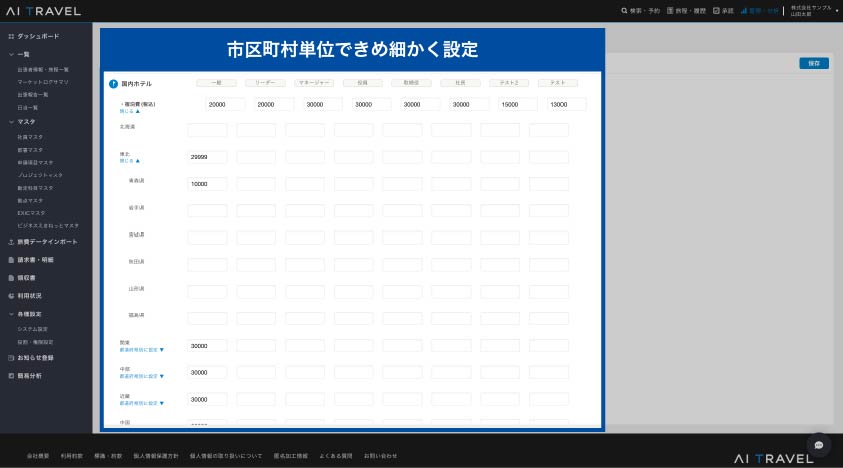Click the 宿泊費 field showing 15000
843x468 pixels.
pos(518,104)
